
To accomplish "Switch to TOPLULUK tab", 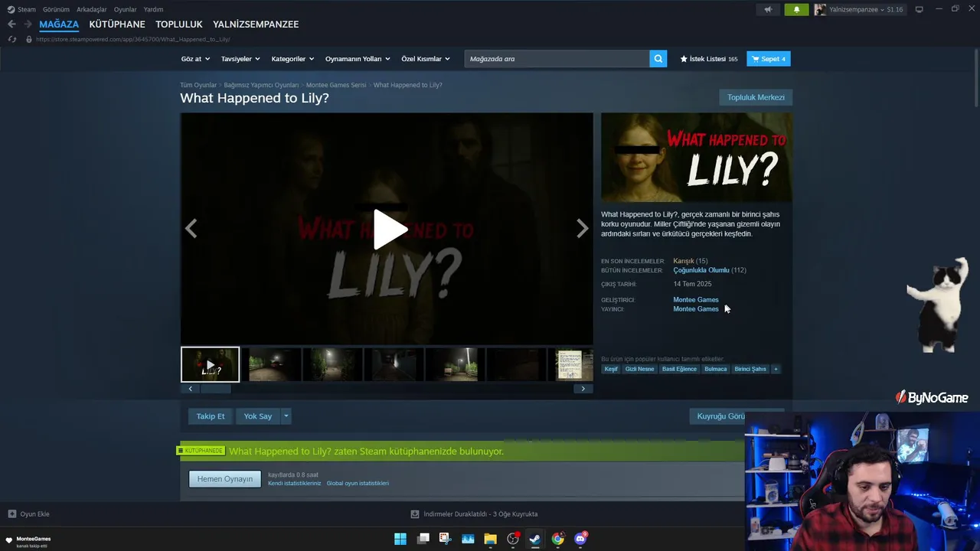I will coord(179,24).
